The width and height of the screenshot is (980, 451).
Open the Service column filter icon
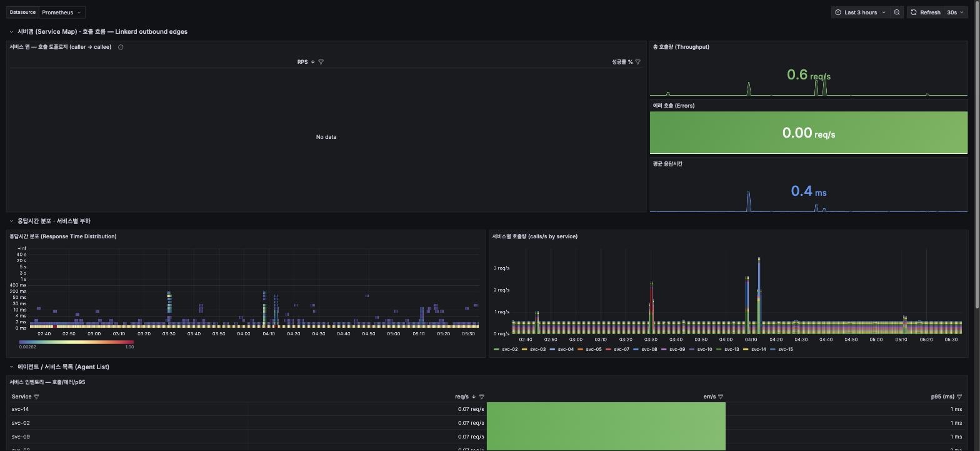click(36, 397)
